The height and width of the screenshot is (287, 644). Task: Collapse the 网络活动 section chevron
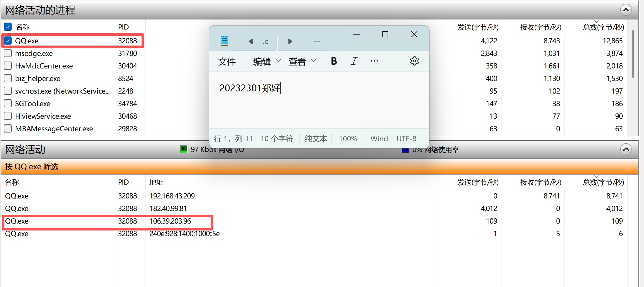tap(626, 149)
